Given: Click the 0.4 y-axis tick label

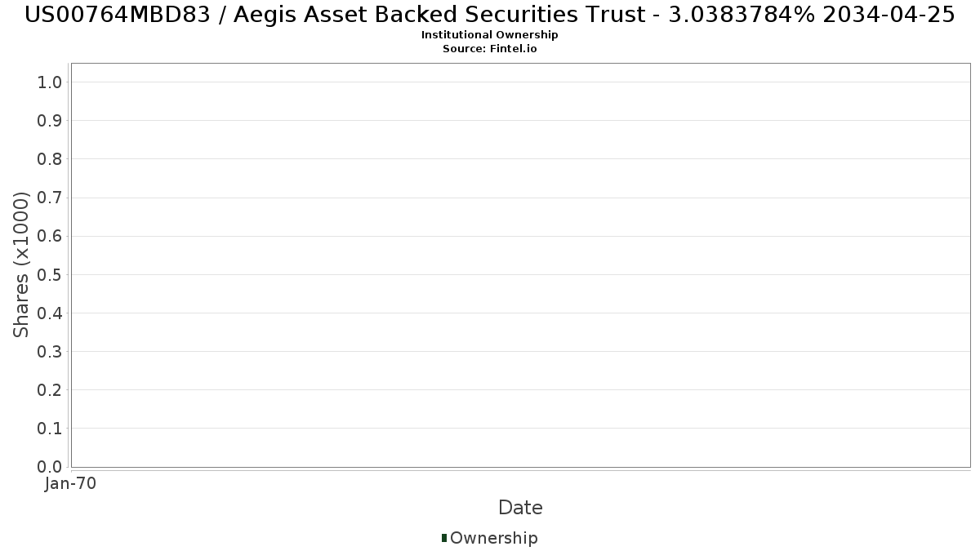Looking at the screenshot, I should click(x=50, y=313).
